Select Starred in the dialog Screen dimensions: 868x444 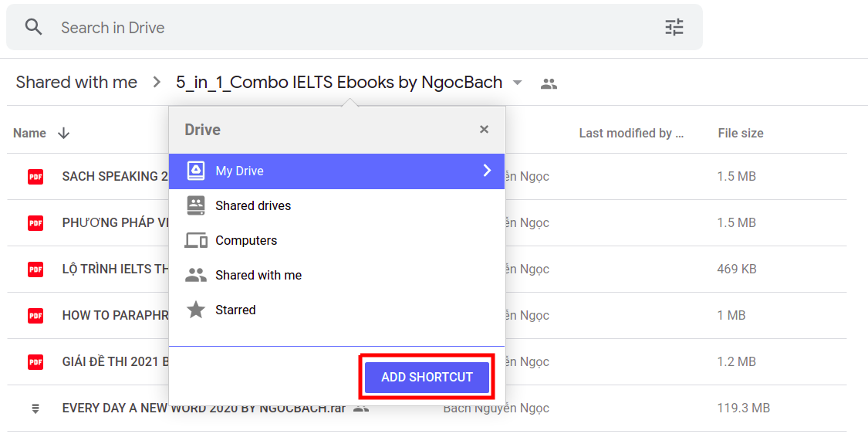(x=336, y=310)
